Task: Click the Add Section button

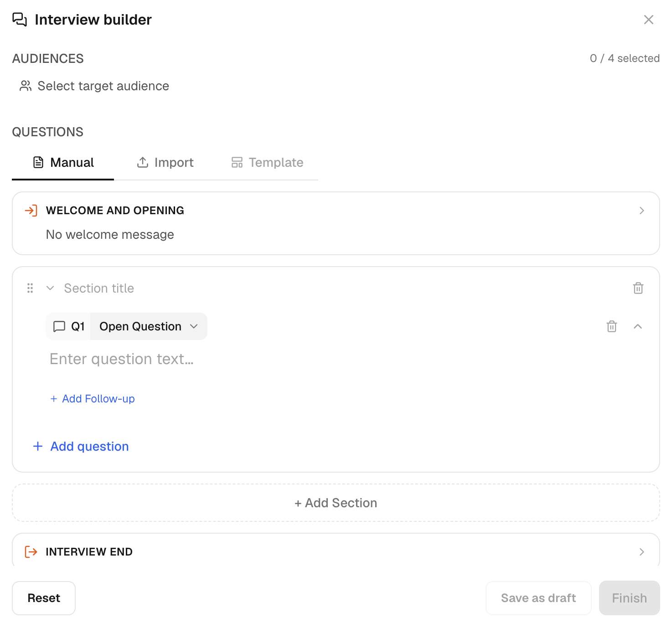Action: [336, 503]
